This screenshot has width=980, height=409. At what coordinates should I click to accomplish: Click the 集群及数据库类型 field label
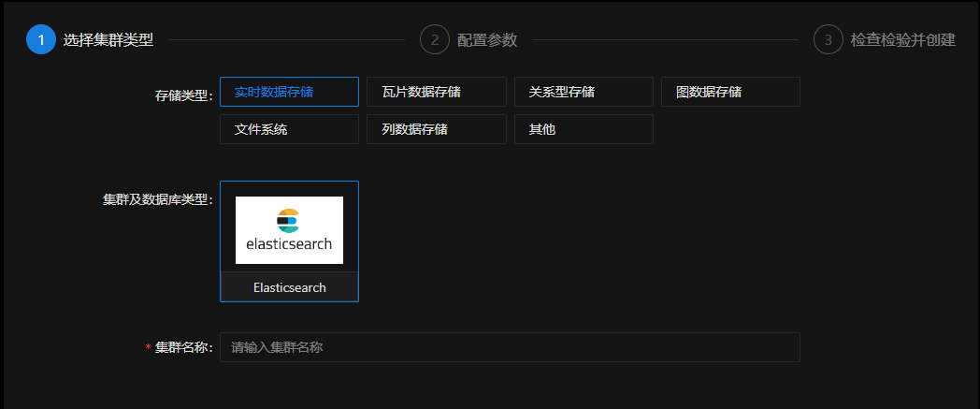(158, 199)
